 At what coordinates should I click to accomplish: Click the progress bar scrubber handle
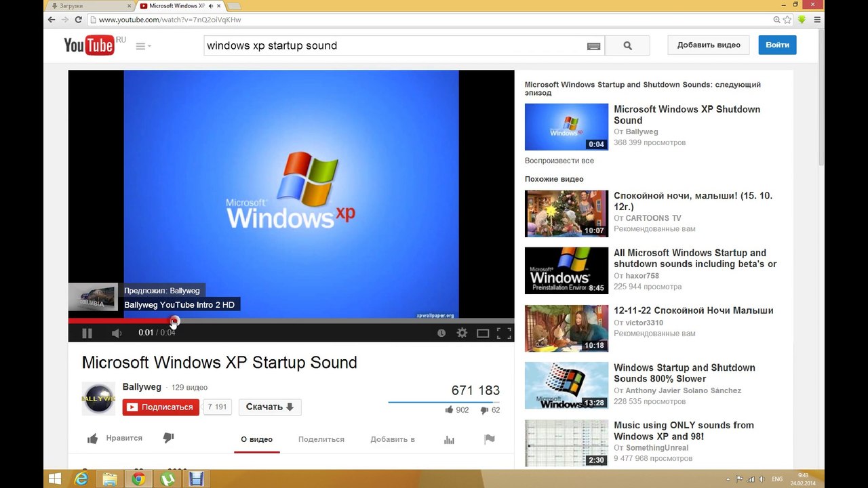[x=174, y=321]
